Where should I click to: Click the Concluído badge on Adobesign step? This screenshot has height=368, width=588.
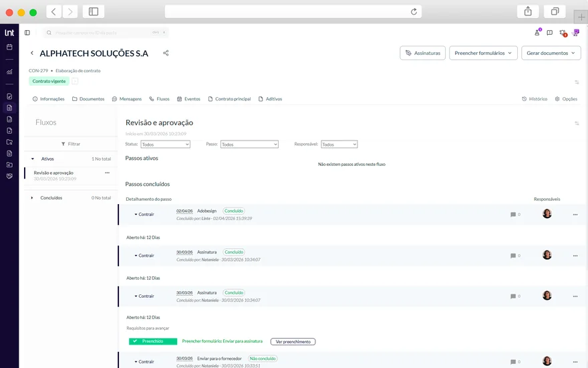click(234, 211)
